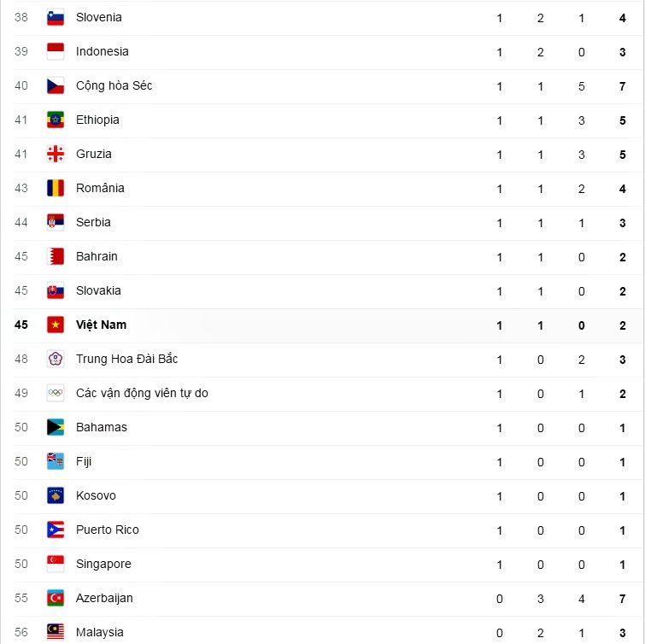The width and height of the screenshot is (645, 644).
Task: Click the Czech Republic flag icon
Action: click(x=56, y=85)
